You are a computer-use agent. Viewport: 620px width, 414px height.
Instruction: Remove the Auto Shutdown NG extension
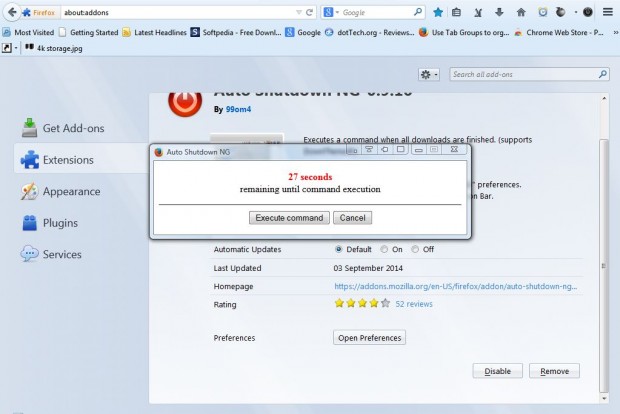pos(554,371)
